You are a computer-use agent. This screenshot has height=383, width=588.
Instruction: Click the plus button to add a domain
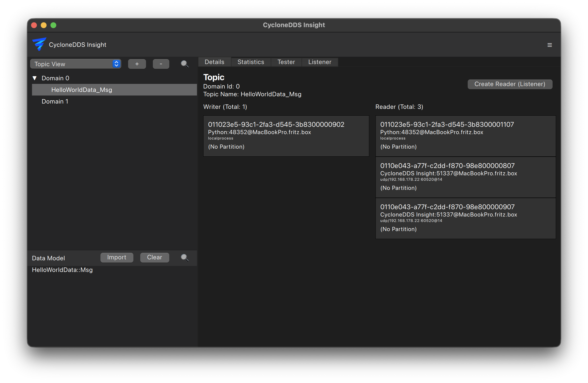click(137, 64)
